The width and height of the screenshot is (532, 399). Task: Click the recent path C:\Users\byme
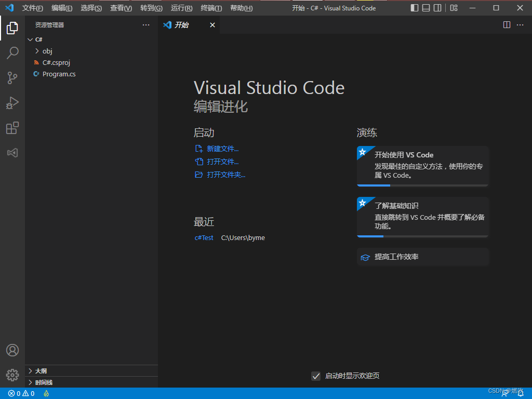[243, 238]
